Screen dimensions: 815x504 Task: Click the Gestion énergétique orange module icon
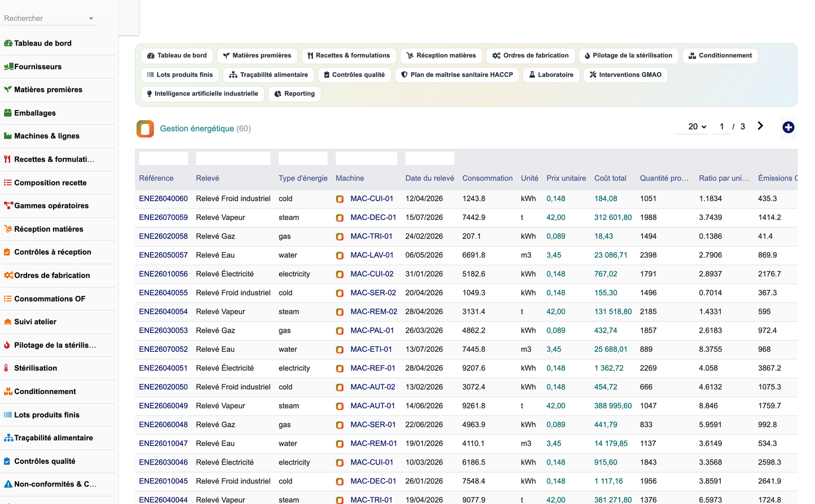(x=146, y=129)
